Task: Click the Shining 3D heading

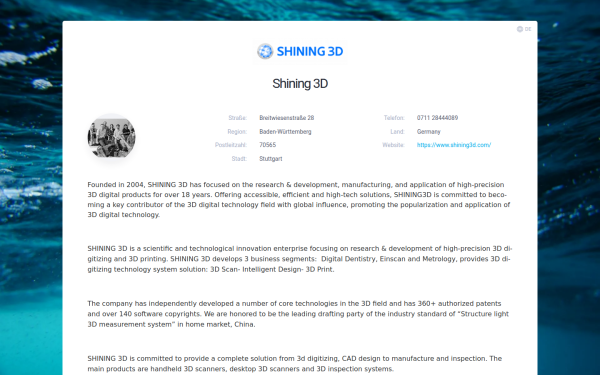Action: (300, 83)
